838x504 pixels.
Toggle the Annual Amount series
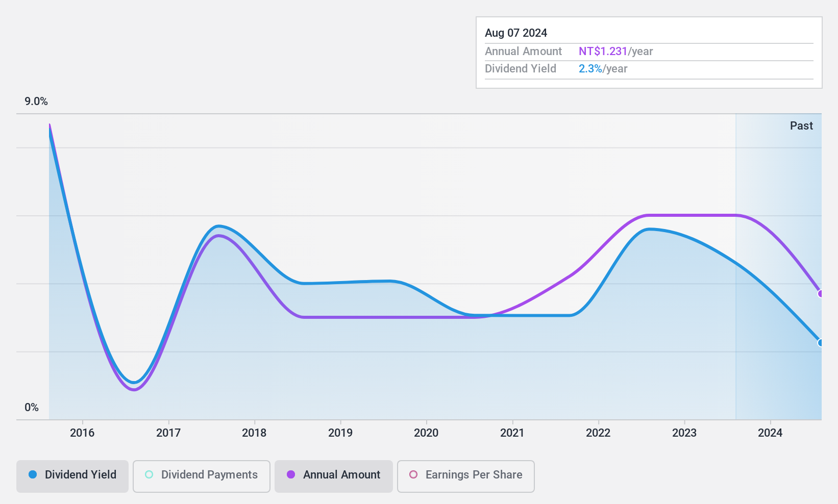[334, 476]
